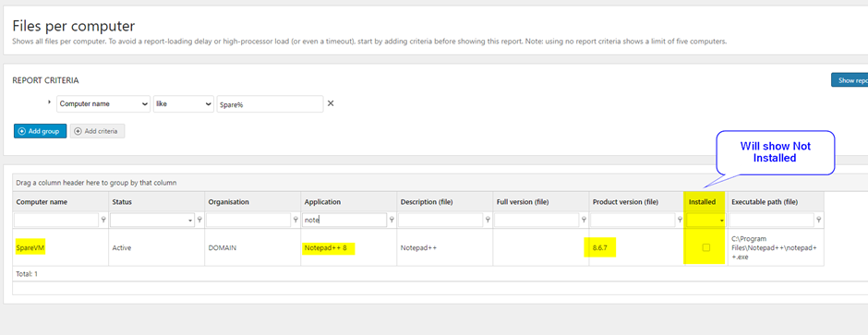Click the Description (file) filter input
The image size is (868, 335).
tap(440, 220)
